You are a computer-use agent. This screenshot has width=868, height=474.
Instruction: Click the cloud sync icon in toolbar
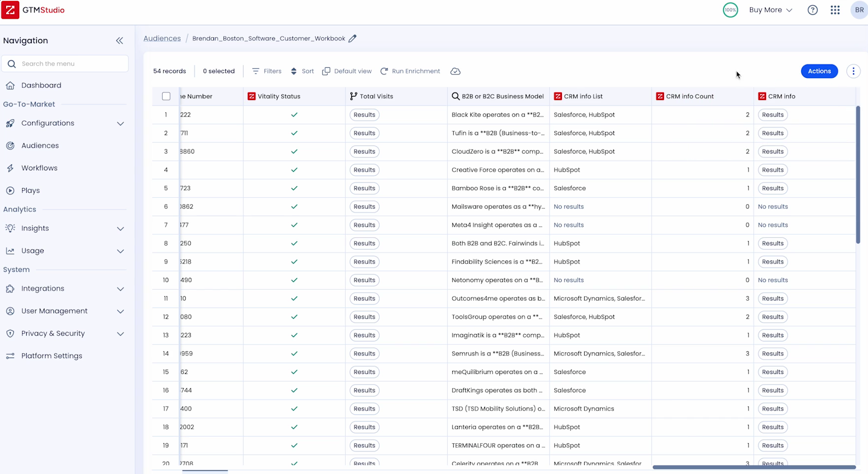coord(455,71)
